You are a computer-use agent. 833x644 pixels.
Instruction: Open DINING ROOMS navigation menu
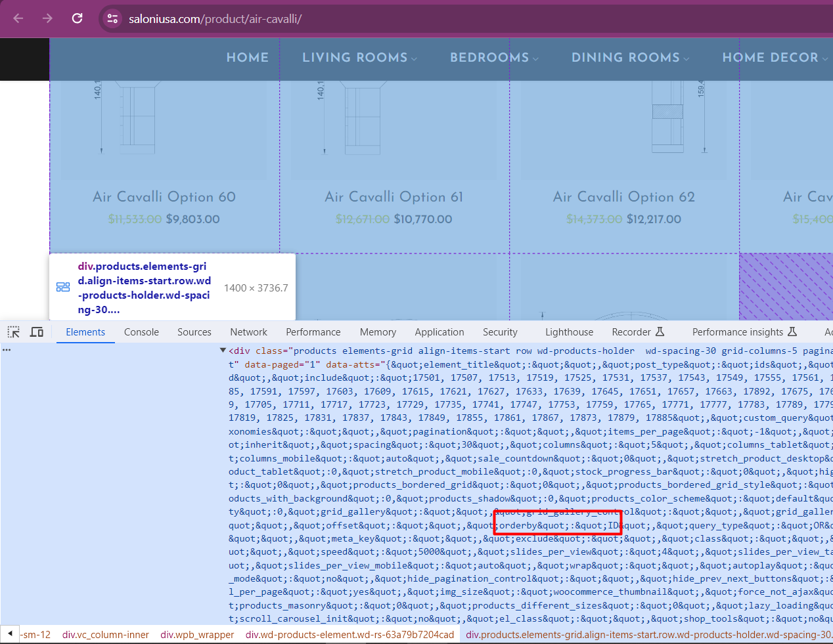(629, 58)
